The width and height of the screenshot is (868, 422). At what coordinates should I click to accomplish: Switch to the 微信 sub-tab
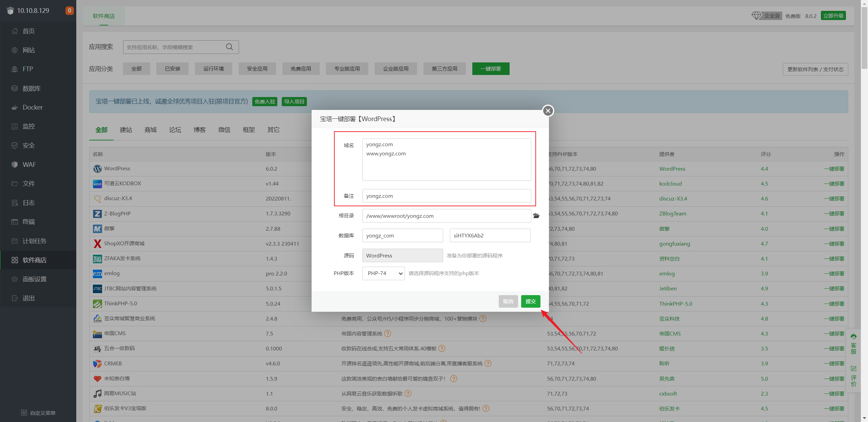pos(224,130)
